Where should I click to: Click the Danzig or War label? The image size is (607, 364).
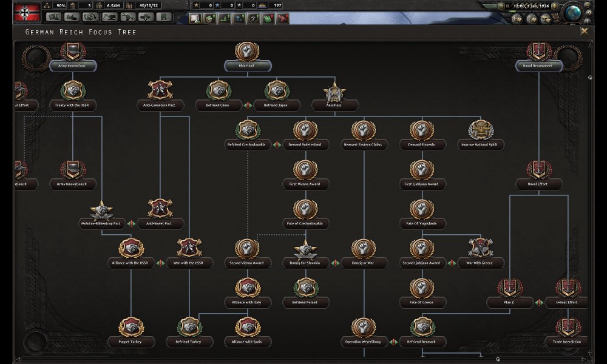(364, 263)
